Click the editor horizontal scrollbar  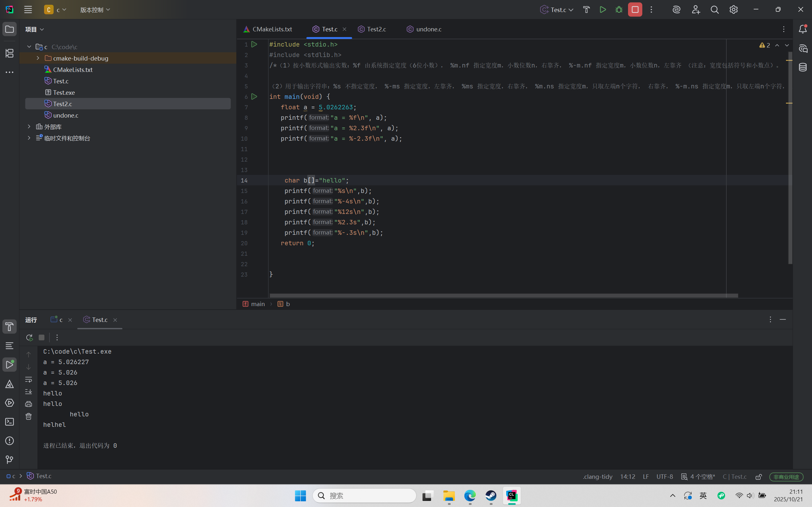[503, 295]
